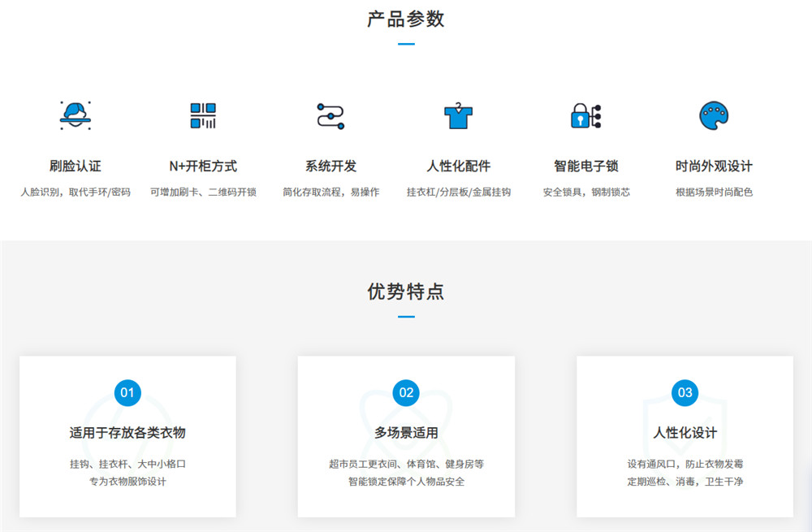Click the blue 03 number badge
This screenshot has width=812, height=532.
[x=685, y=393]
